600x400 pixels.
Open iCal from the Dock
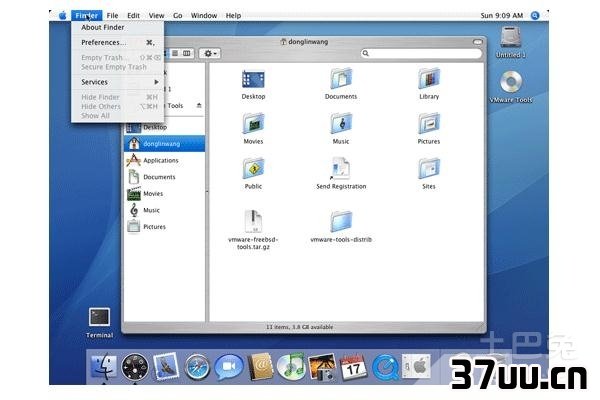pos(353,367)
